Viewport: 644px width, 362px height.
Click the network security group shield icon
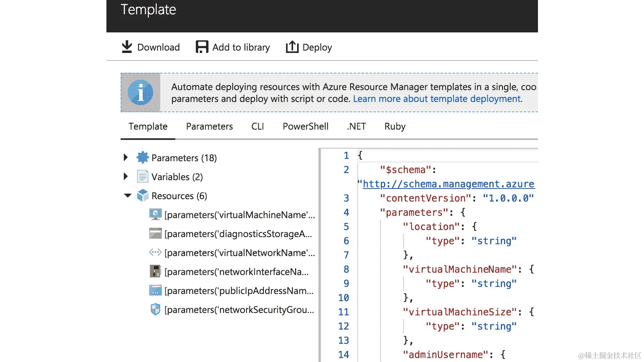coord(155,309)
